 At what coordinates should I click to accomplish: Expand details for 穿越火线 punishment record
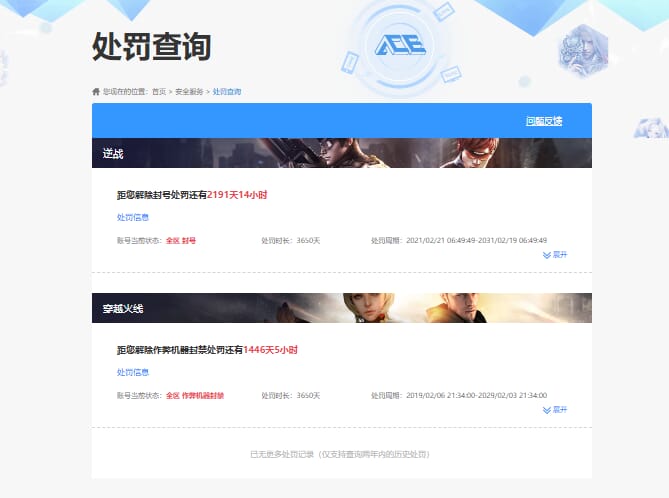555,410
